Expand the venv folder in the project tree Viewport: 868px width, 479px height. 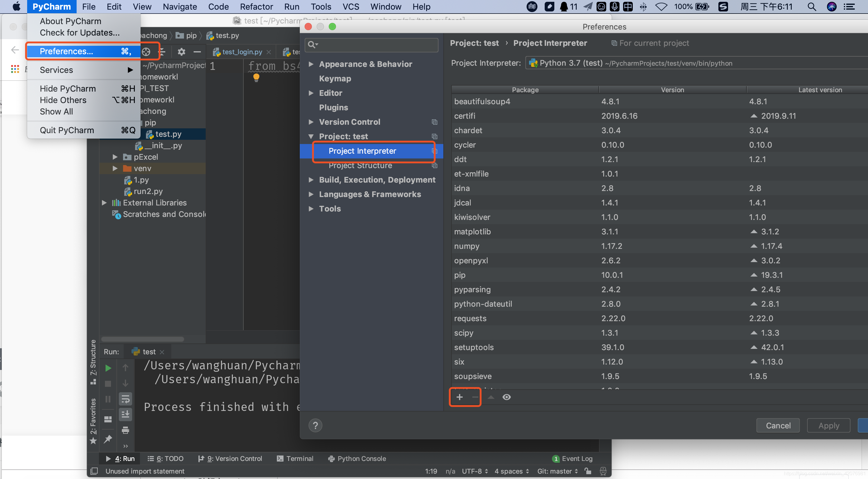(115, 168)
